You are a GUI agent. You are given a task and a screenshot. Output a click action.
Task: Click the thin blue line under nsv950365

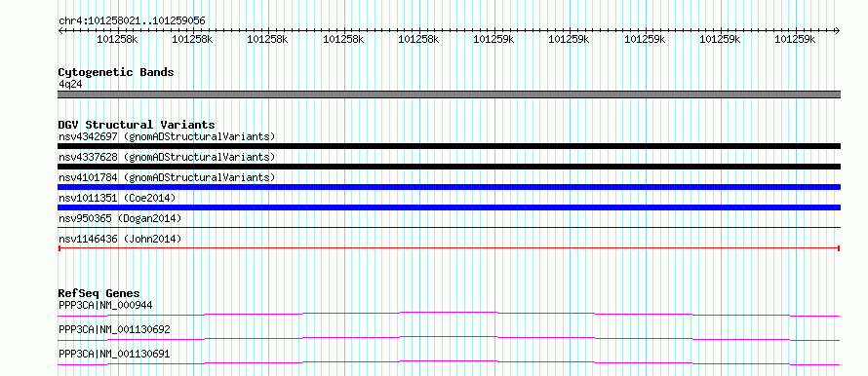pos(449,227)
